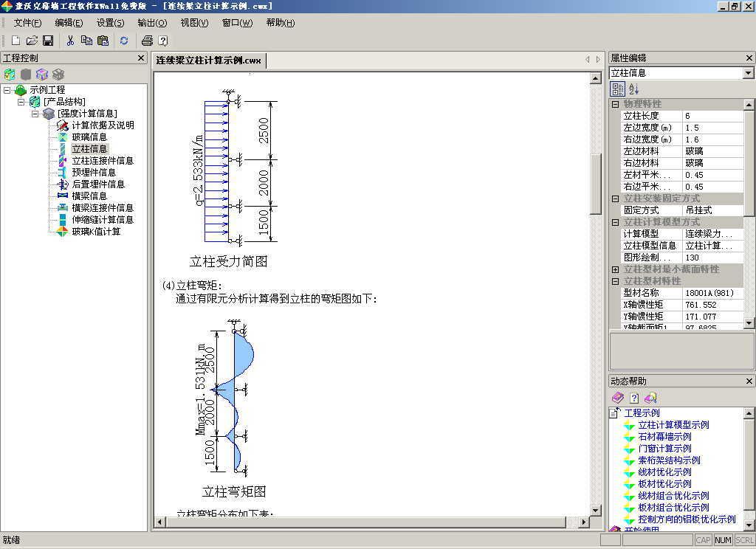This screenshot has height=549, width=756.
Task: Click the categorized view icon in 属性编辑
Action: pos(618,89)
